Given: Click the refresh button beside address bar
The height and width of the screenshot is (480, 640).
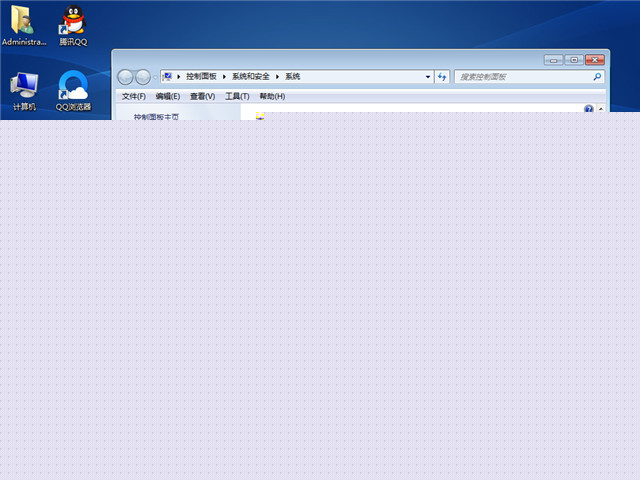Looking at the screenshot, I should click(442, 77).
